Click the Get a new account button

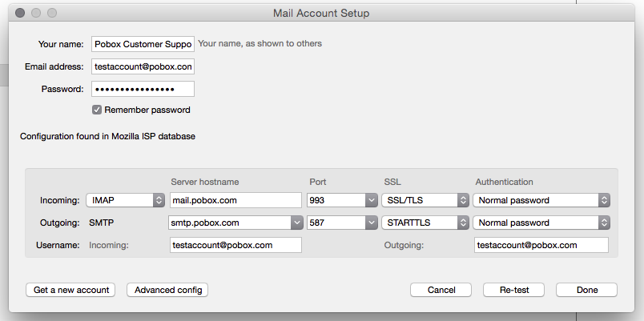point(70,290)
